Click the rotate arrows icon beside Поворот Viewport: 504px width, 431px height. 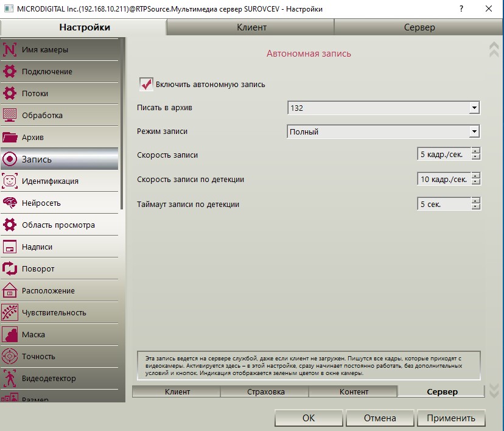[10, 268]
